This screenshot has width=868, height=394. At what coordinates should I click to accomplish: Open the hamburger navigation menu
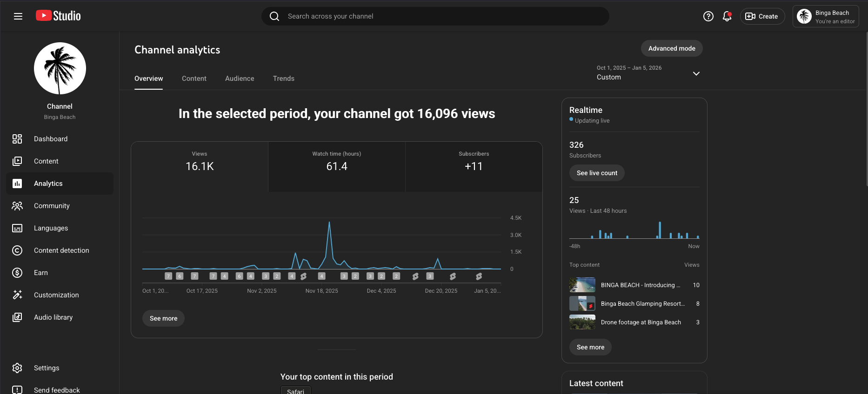click(18, 16)
